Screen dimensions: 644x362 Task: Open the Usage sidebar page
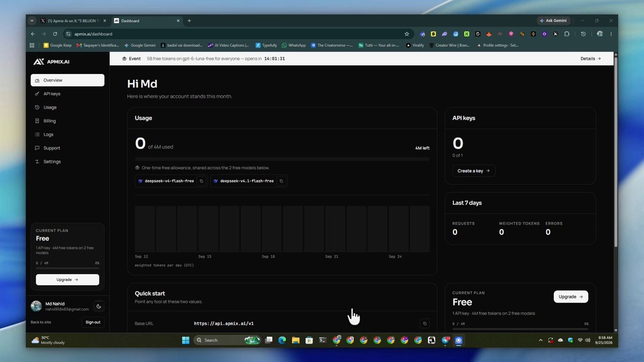pos(68,107)
